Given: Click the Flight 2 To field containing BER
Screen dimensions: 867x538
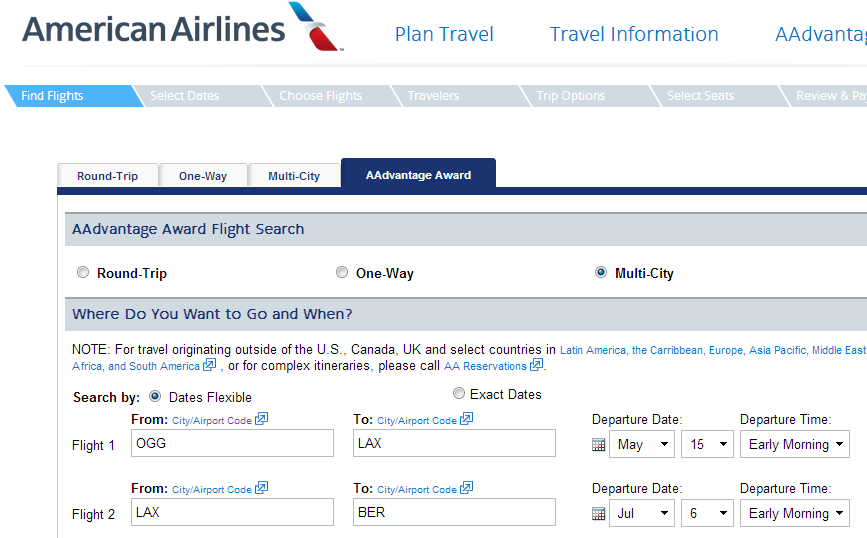Looking at the screenshot, I should [454, 512].
